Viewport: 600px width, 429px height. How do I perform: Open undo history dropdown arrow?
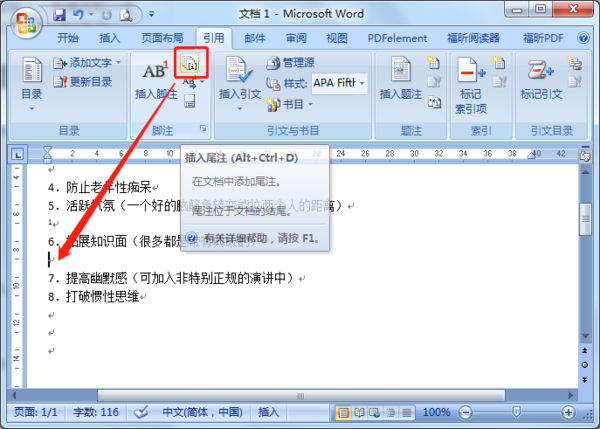tap(91, 15)
